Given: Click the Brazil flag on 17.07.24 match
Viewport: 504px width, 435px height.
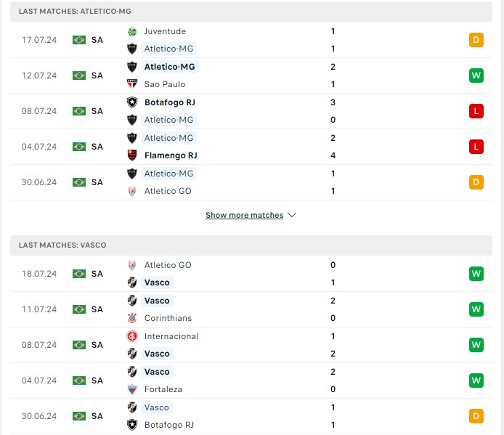Looking at the screenshot, I should tap(79, 40).
